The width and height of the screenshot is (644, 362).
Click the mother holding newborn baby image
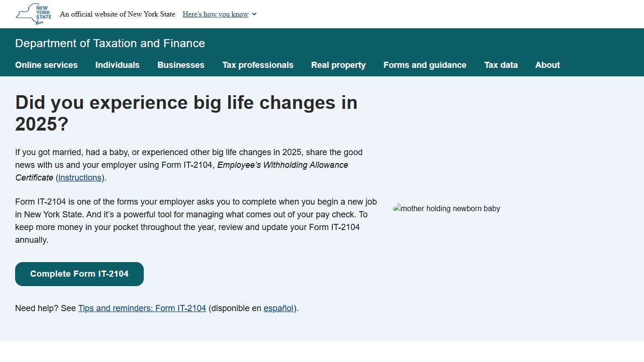pos(446,208)
